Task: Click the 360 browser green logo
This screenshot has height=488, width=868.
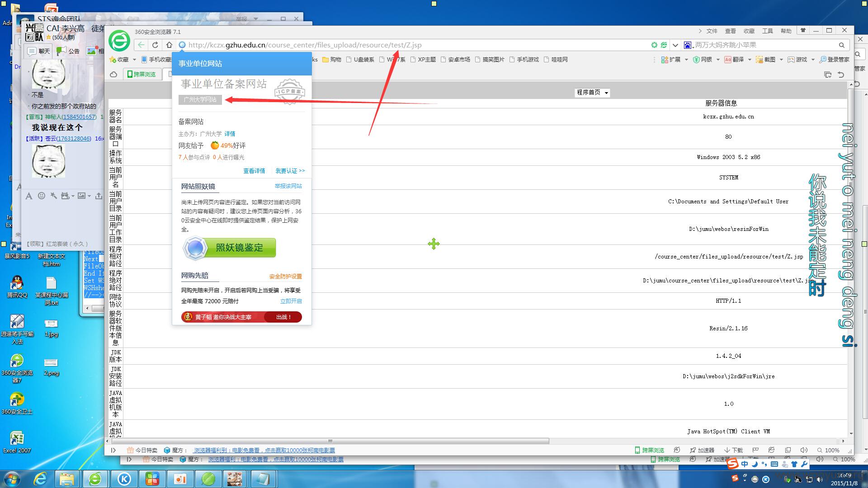Action: [119, 42]
